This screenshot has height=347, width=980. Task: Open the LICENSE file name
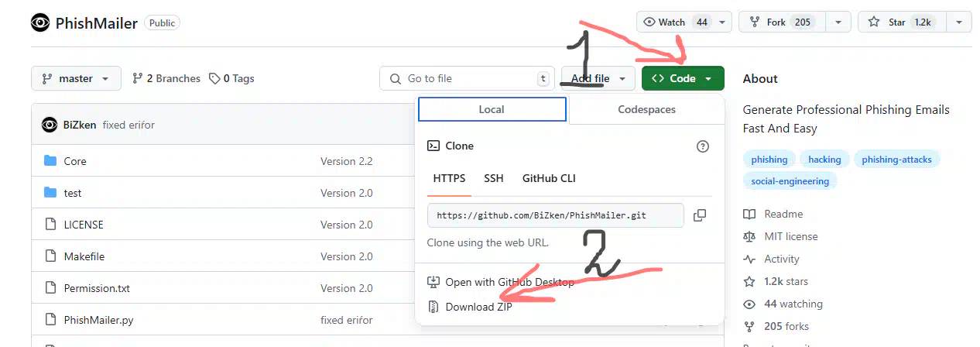(84, 225)
